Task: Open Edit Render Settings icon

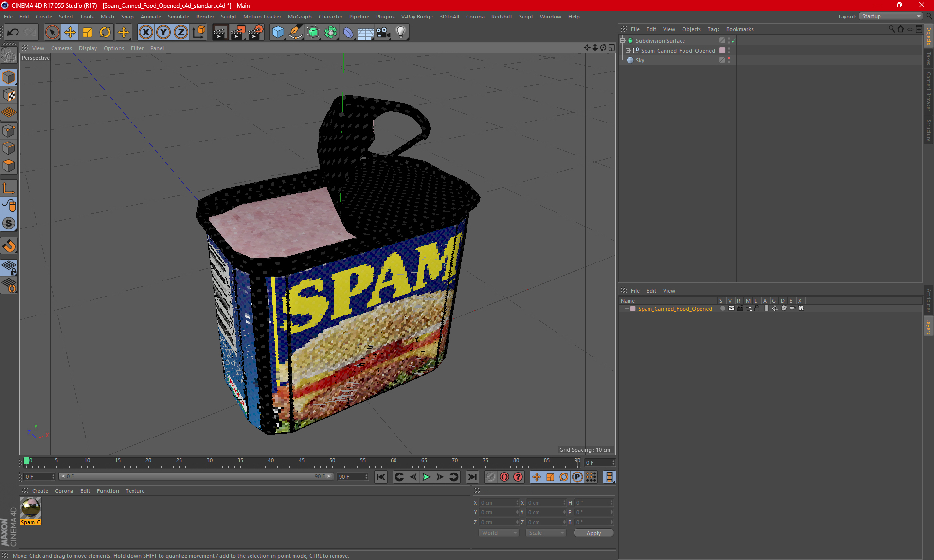Action: (255, 33)
